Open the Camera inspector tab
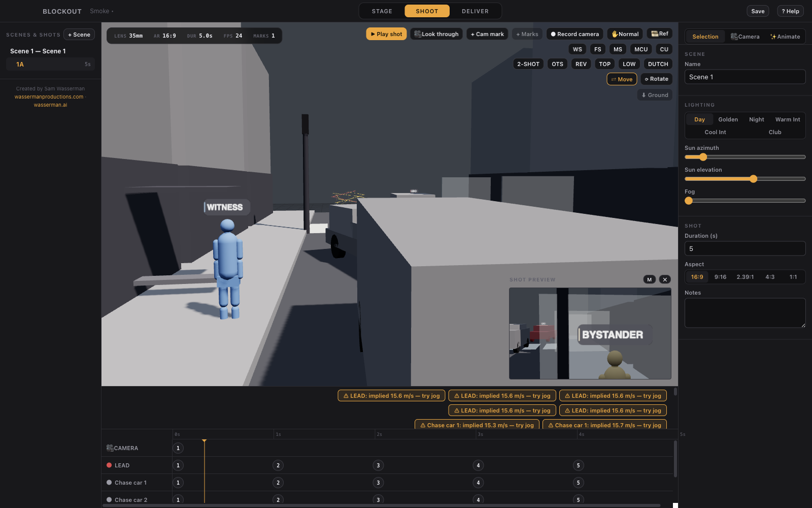The height and width of the screenshot is (508, 812). pyautogui.click(x=745, y=37)
